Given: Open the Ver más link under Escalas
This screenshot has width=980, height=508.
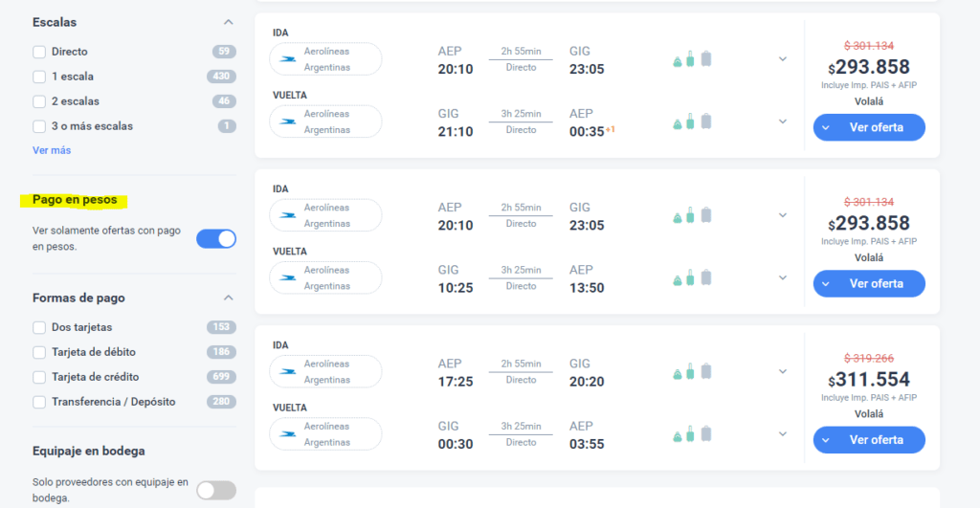Looking at the screenshot, I should 52,150.
